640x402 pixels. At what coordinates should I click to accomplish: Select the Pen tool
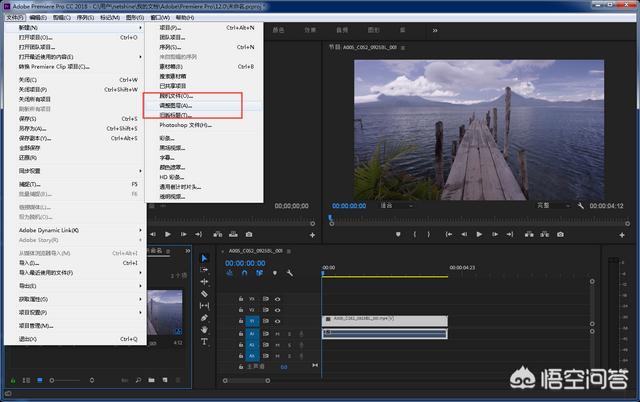pyautogui.click(x=204, y=318)
